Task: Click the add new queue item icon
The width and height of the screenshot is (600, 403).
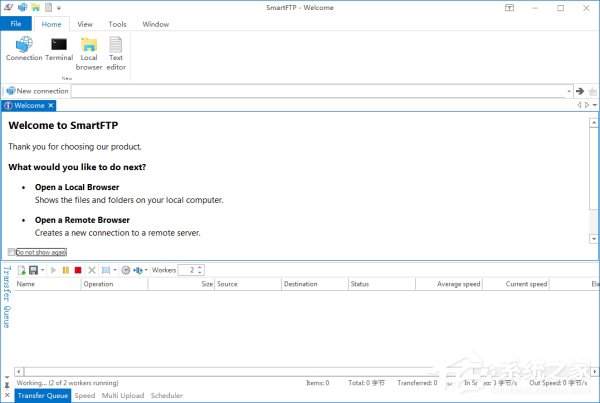Action: click(22, 270)
